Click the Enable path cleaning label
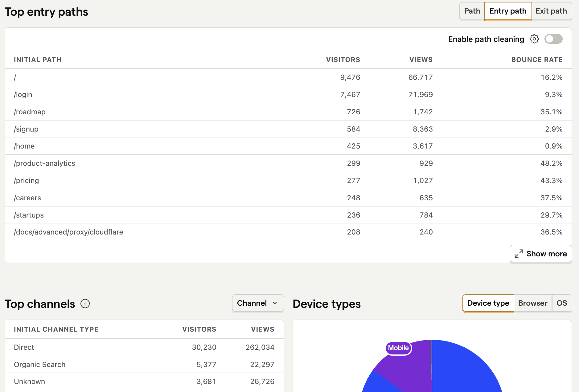The image size is (579, 392). click(486, 39)
